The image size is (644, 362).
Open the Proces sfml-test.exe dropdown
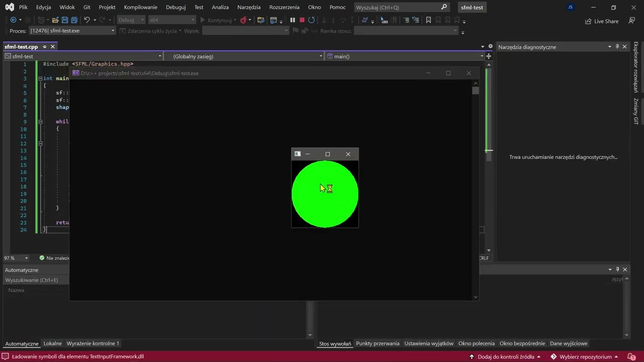[x=72, y=31]
